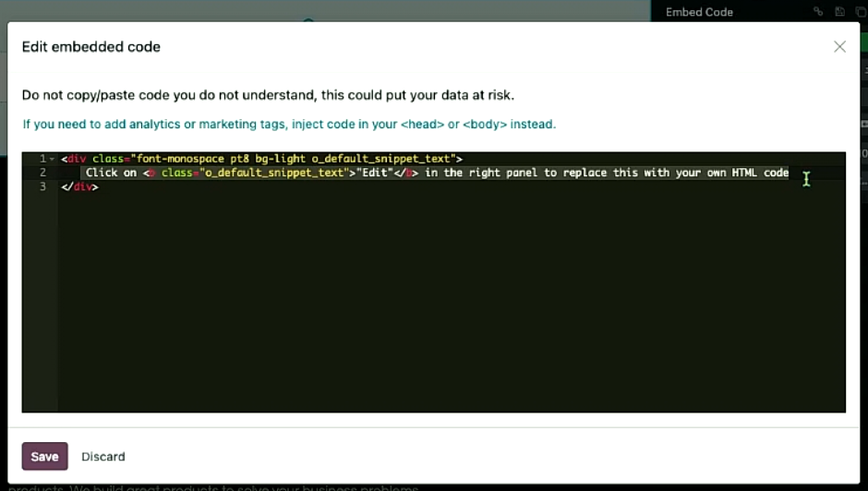Viewport: 868px width, 491px height.
Task: Click the opening div class attribute line
Action: tap(262, 159)
